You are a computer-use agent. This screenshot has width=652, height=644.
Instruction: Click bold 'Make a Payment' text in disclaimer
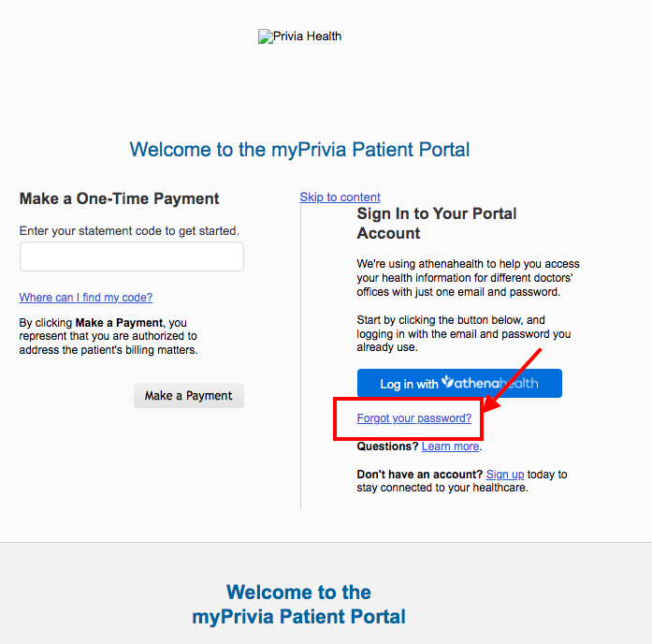tap(119, 323)
